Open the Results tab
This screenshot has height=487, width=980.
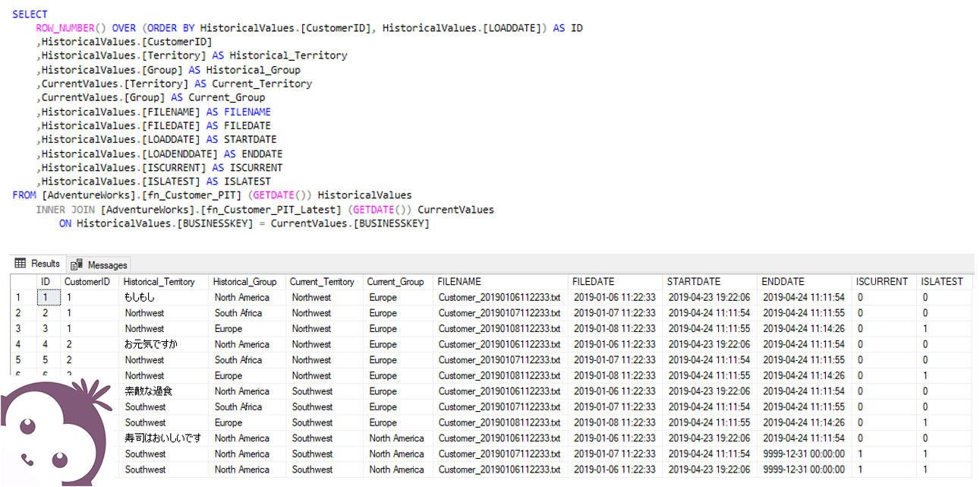coord(37,264)
